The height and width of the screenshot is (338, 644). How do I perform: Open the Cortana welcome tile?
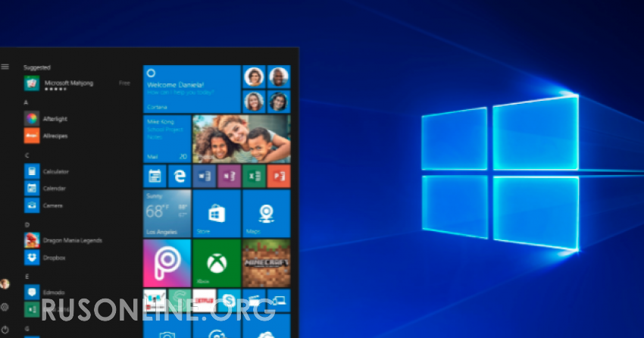(x=192, y=89)
